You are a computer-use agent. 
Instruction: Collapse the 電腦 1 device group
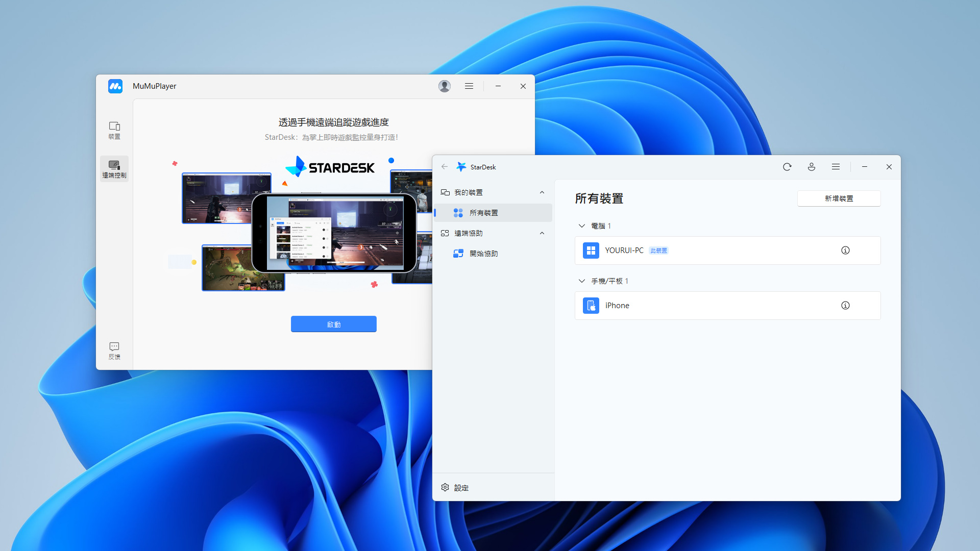tap(581, 226)
